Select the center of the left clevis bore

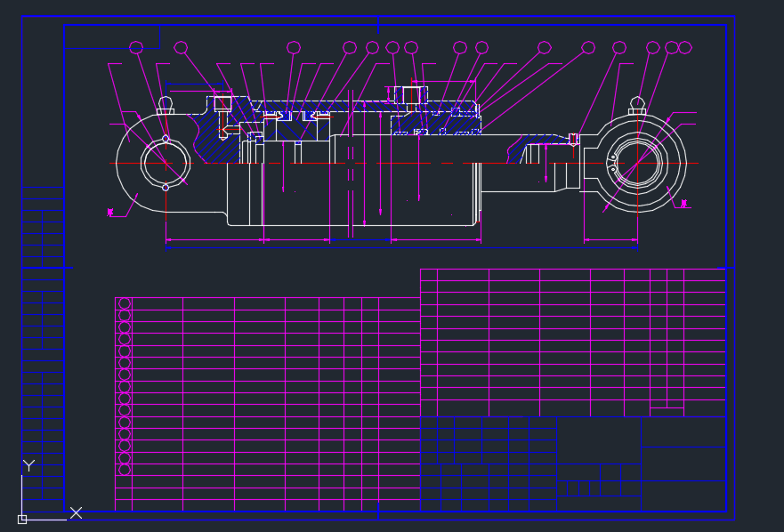click(166, 163)
